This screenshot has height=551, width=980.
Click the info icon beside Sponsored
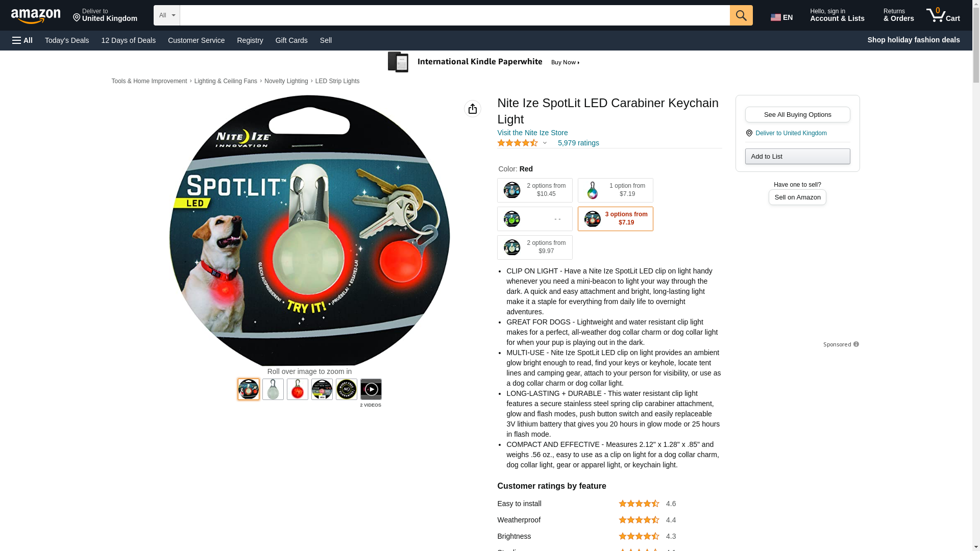tap(856, 344)
